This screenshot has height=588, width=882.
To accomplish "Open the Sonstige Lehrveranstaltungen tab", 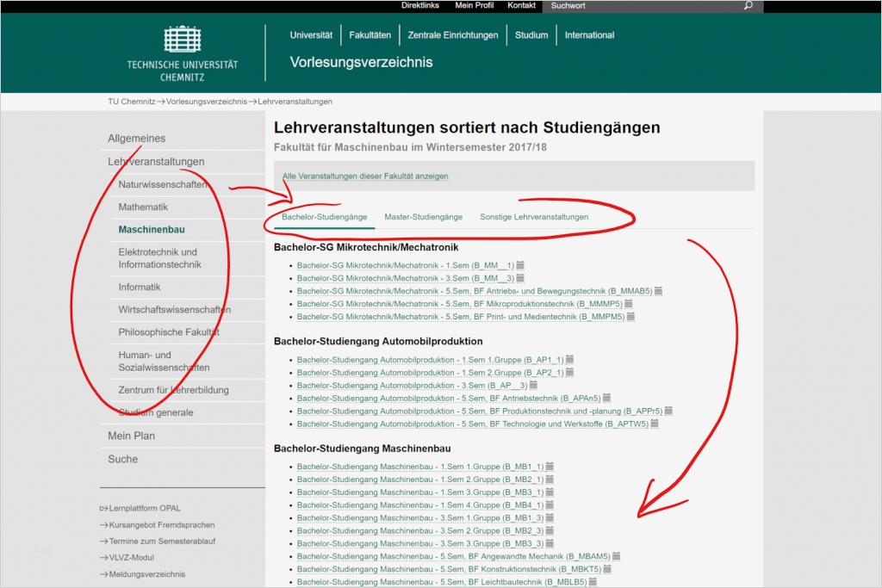I will pyautogui.click(x=535, y=217).
